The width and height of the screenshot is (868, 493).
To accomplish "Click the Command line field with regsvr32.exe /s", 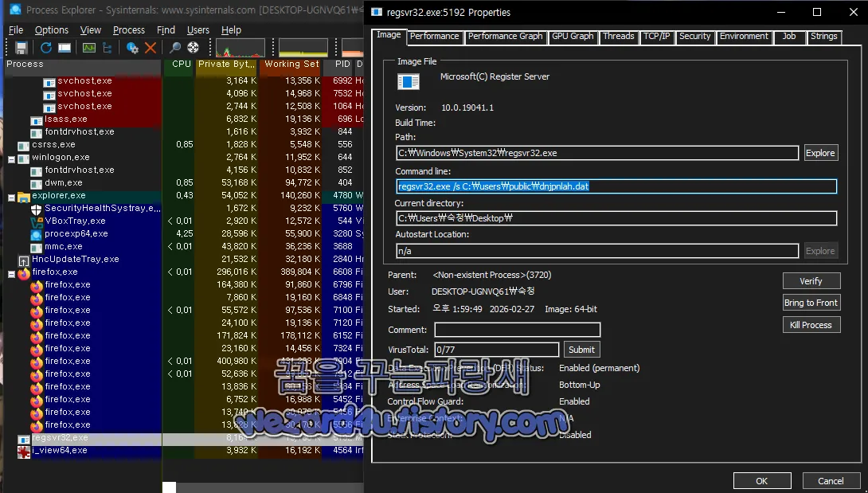I will [x=616, y=186].
